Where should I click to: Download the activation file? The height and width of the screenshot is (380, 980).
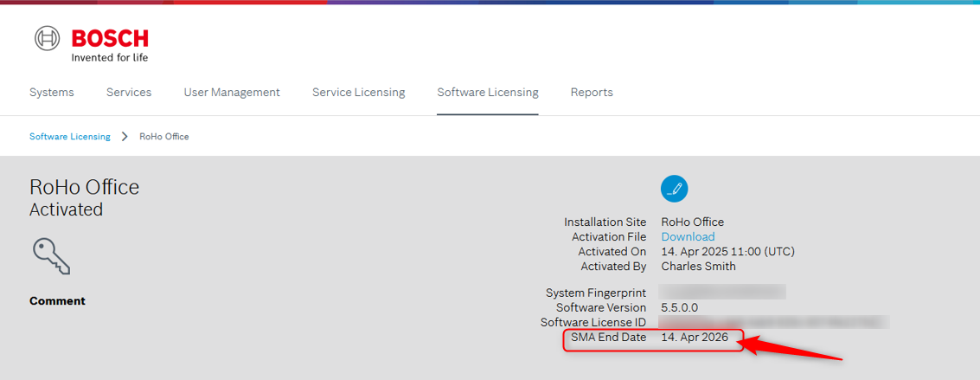coord(688,237)
